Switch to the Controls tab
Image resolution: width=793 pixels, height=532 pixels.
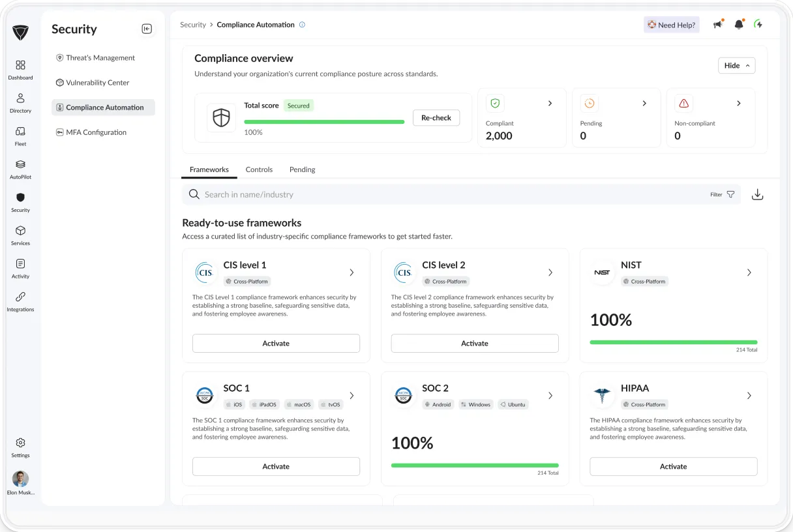(x=259, y=169)
